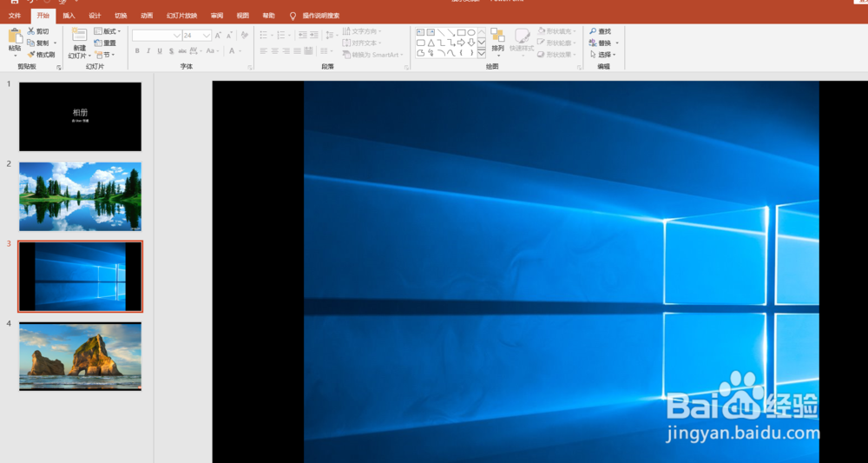868x463 pixels.
Task: Toggle Bold (B) formatting
Action: 137,51
